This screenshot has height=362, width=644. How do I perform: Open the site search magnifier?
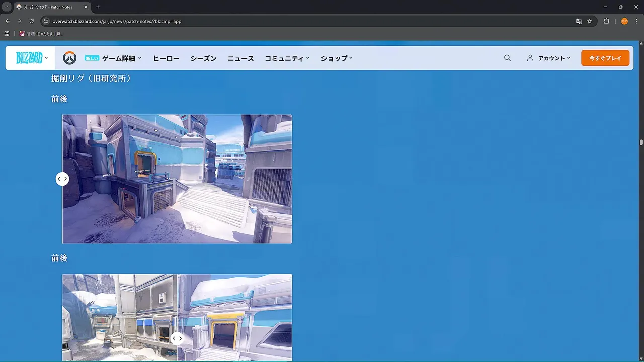(507, 58)
